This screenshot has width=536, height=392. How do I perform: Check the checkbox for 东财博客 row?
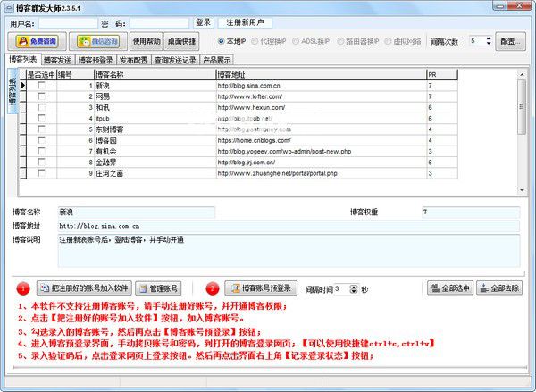click(41, 129)
